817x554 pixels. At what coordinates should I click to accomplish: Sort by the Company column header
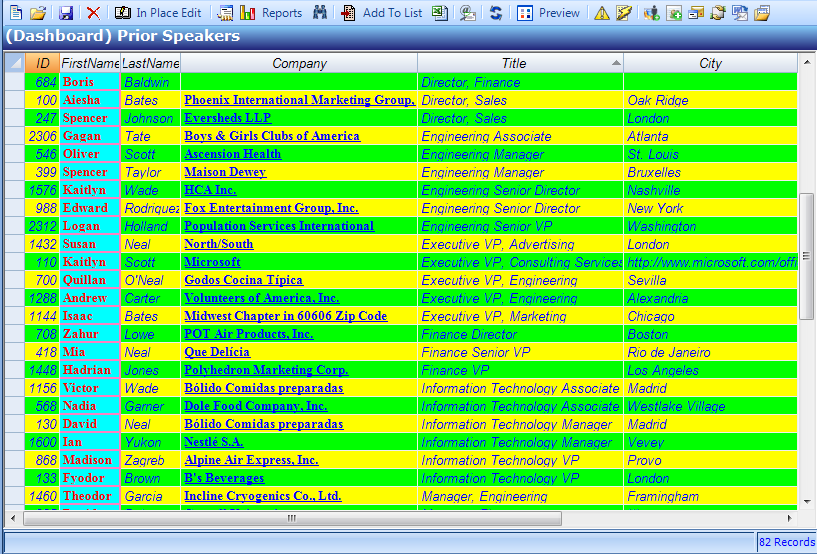pos(299,63)
